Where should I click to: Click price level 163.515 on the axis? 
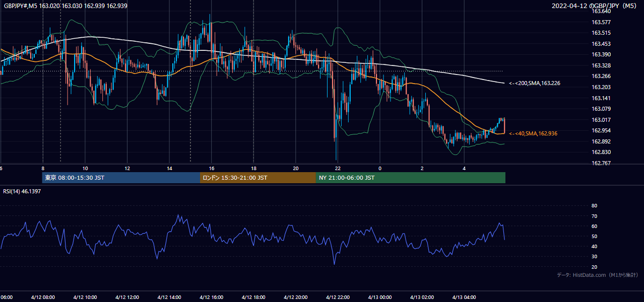(x=601, y=33)
